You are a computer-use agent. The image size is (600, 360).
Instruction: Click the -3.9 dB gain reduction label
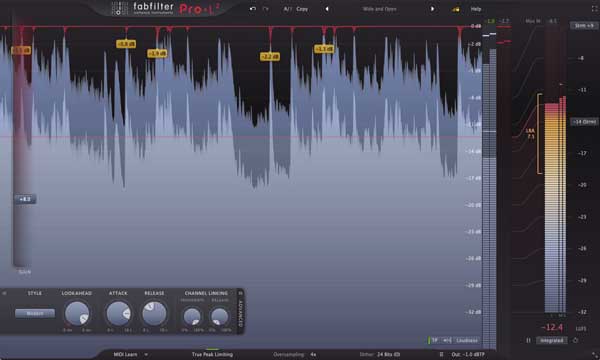(x=157, y=54)
